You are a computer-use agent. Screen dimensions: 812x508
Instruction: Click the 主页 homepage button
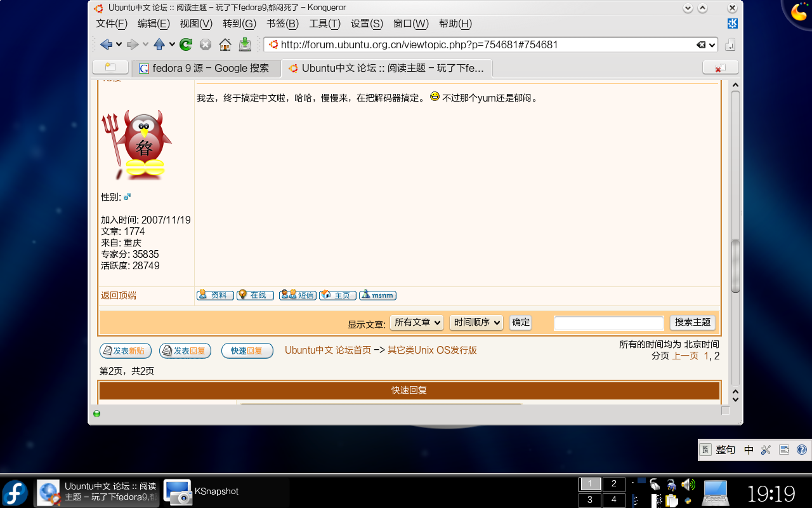click(x=337, y=295)
